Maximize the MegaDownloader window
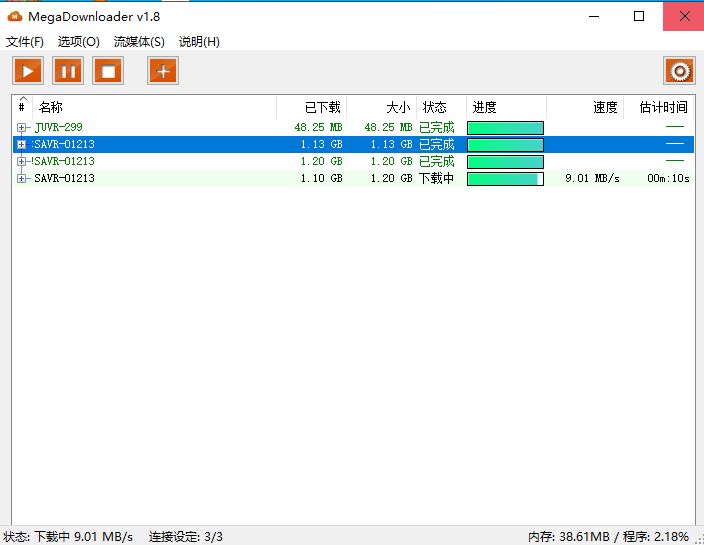 pyautogui.click(x=639, y=17)
